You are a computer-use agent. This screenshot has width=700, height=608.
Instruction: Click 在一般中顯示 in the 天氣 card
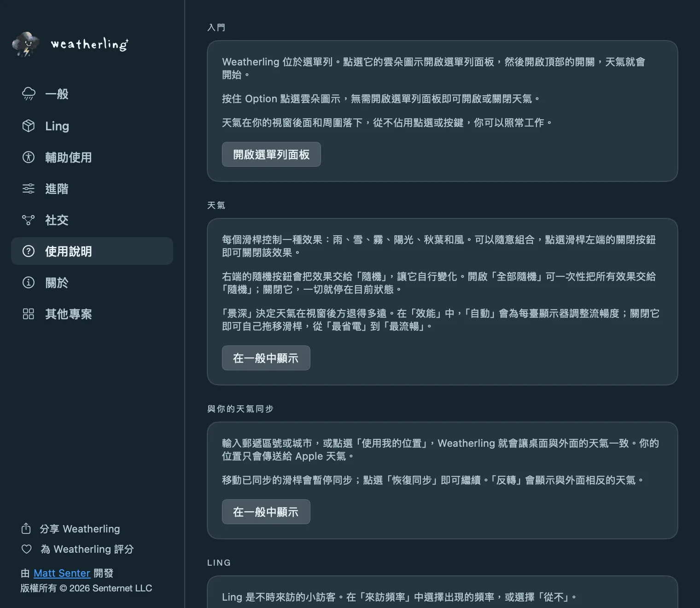point(266,358)
